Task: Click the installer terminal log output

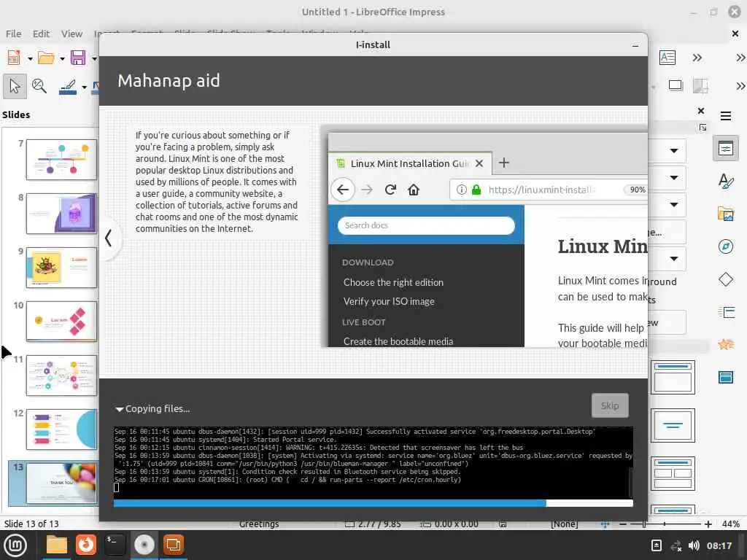Action: [x=373, y=462]
